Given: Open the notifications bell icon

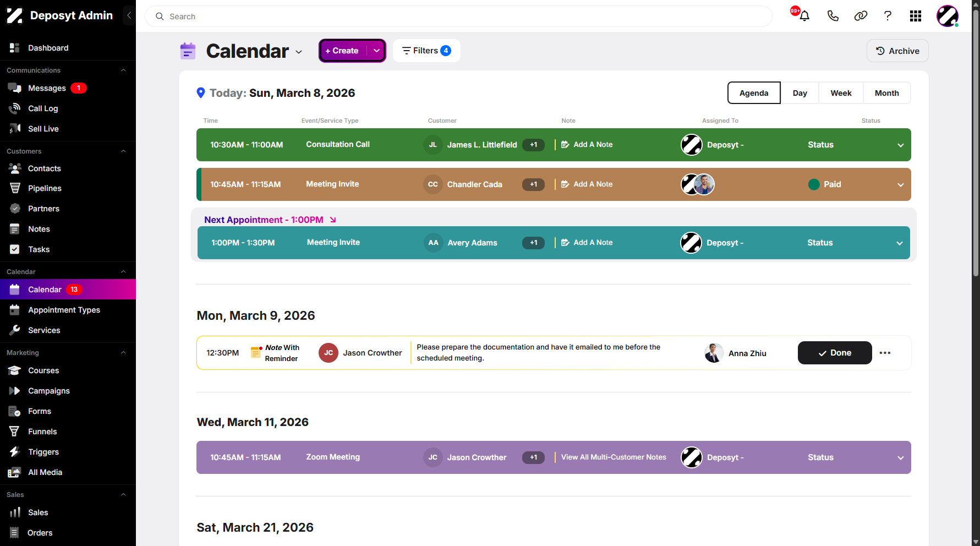Looking at the screenshot, I should [x=804, y=16].
